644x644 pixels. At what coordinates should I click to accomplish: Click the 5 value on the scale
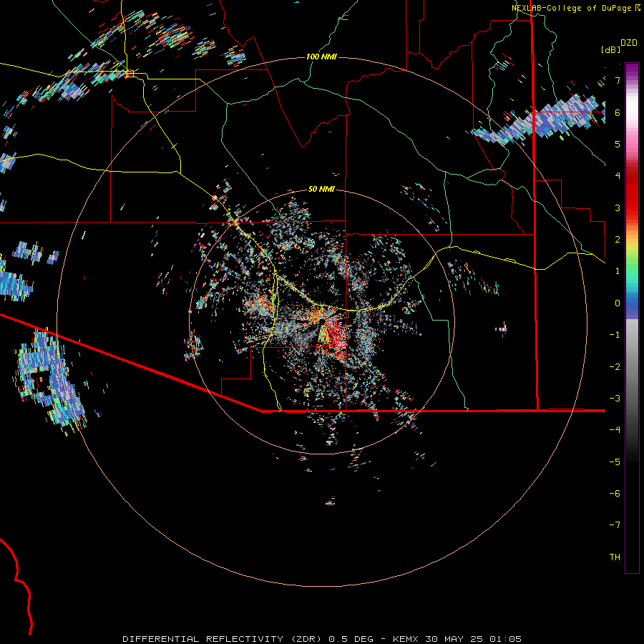pos(618,144)
